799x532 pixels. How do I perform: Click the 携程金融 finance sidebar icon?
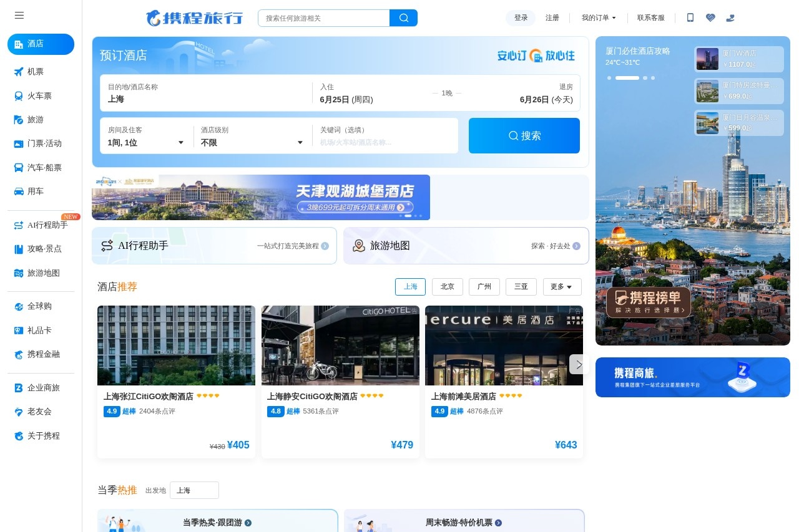[19, 354]
